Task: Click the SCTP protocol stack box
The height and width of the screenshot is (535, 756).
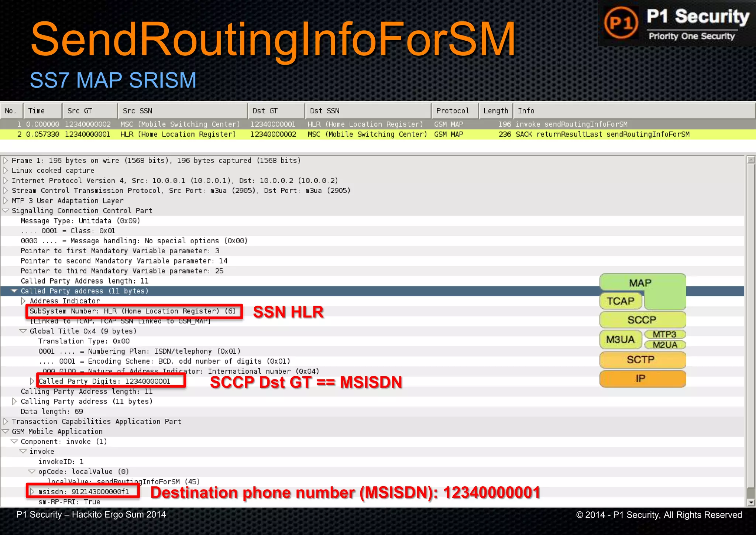Action: coord(642,360)
